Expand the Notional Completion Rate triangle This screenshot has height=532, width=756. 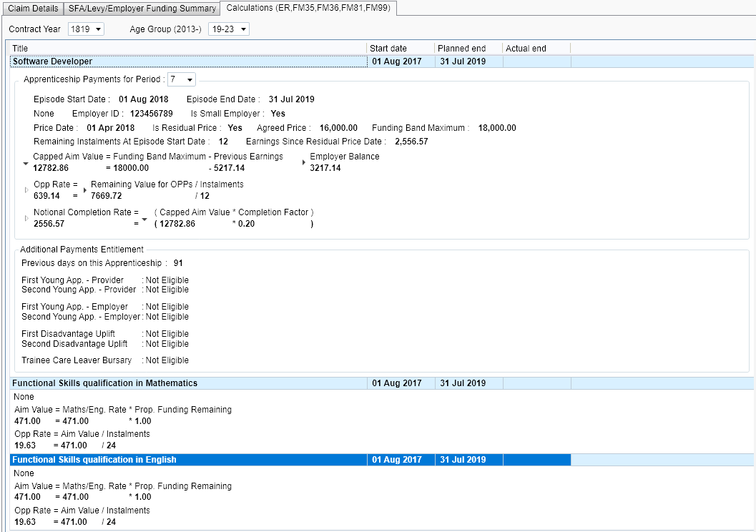[x=26, y=218]
